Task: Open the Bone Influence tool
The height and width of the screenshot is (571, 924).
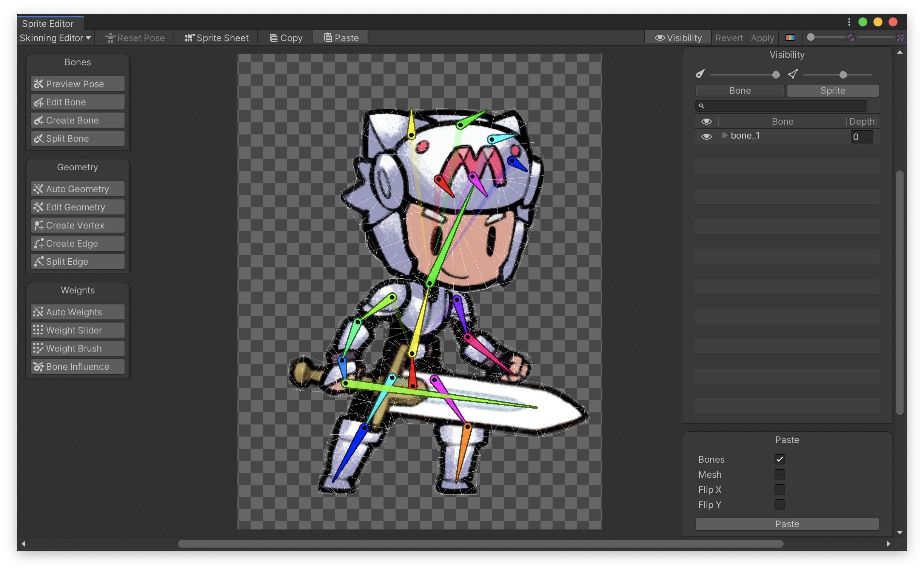Action: 77,366
